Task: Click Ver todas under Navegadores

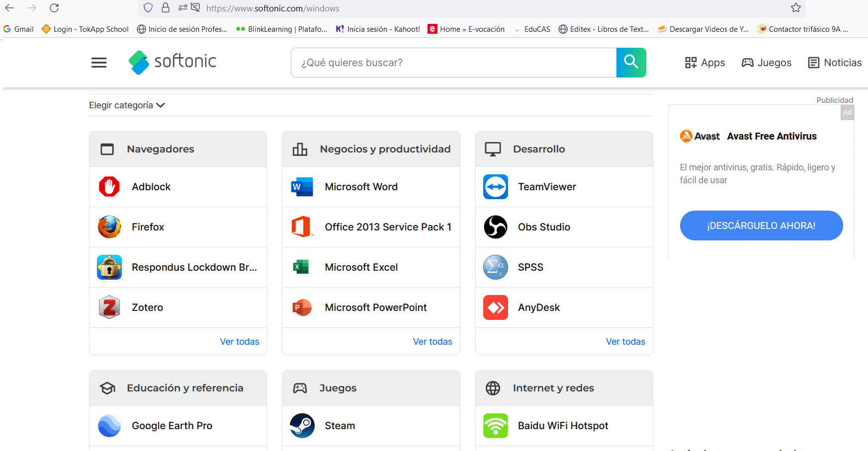Action: point(240,342)
